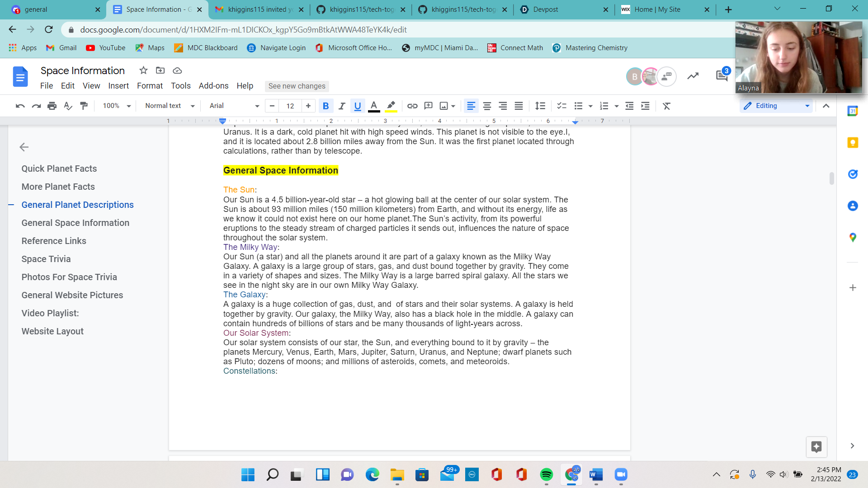Toggle Bold formatting
The height and width of the screenshot is (488, 868).
tap(325, 106)
